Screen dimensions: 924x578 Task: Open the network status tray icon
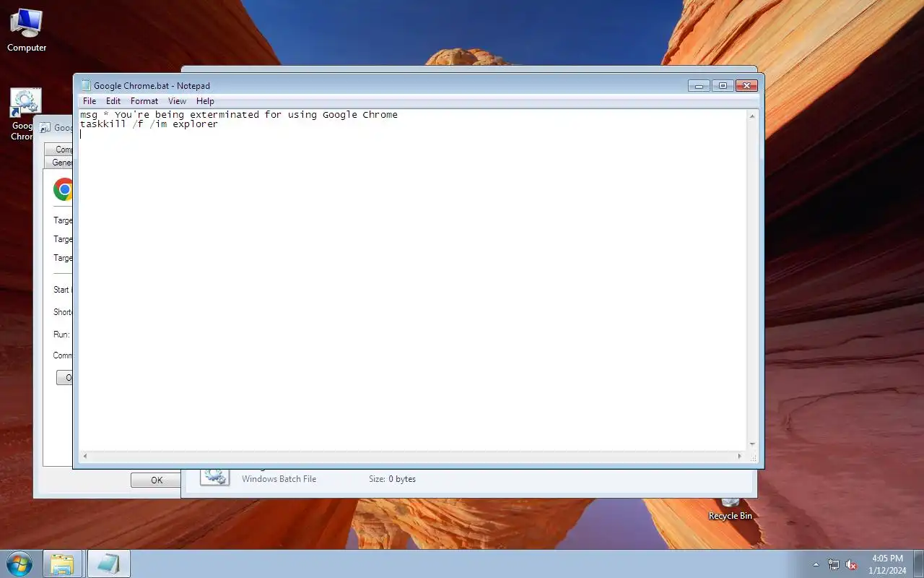pyautogui.click(x=834, y=564)
